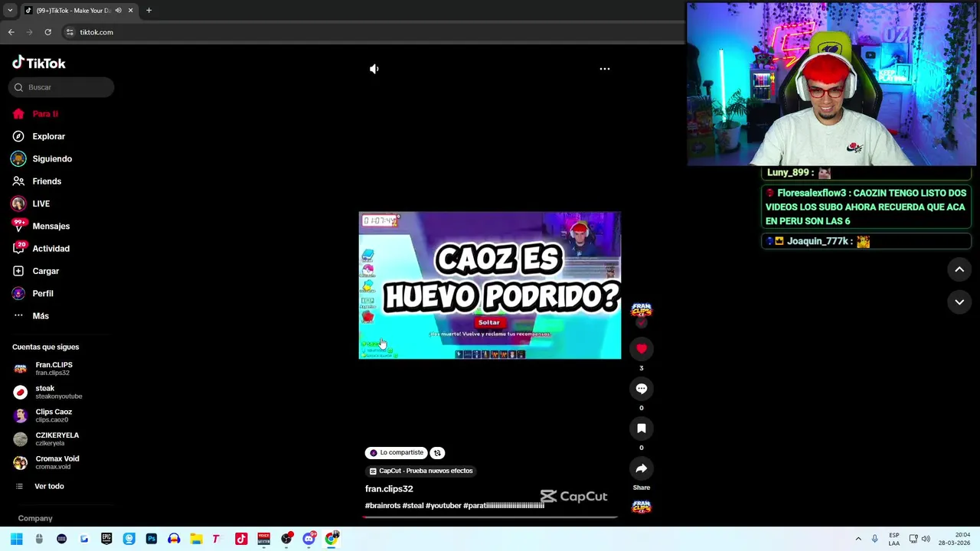
Task: Open the #youtuber hashtag
Action: 443,506
